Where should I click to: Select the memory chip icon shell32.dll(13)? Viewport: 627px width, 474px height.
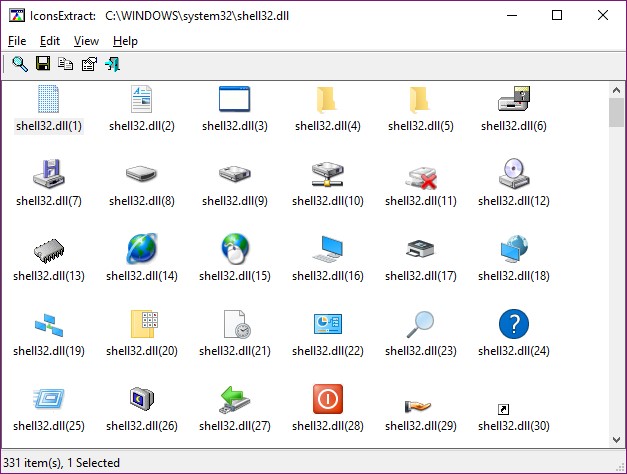click(x=49, y=250)
